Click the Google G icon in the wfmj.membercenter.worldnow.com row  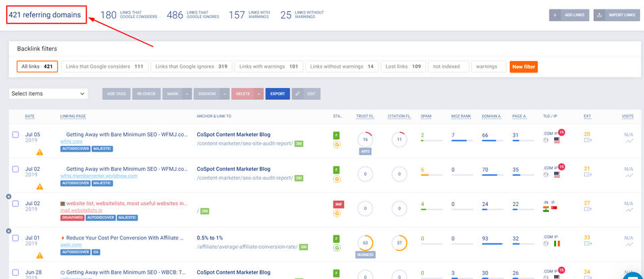337,179
